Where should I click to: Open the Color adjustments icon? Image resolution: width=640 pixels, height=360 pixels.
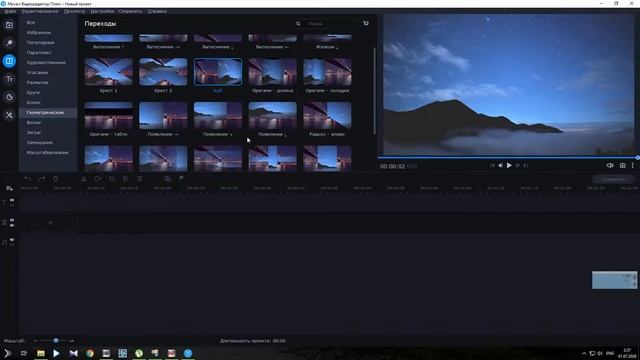[126, 179]
